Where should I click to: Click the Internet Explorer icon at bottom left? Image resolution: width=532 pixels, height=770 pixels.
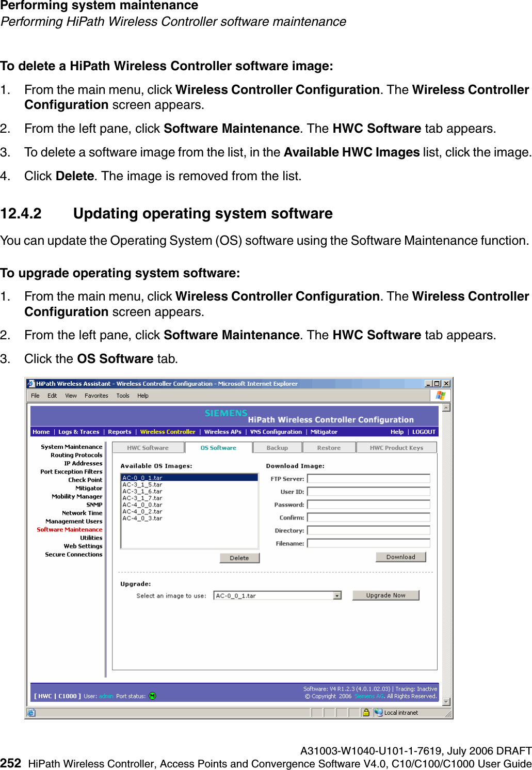coord(31,712)
